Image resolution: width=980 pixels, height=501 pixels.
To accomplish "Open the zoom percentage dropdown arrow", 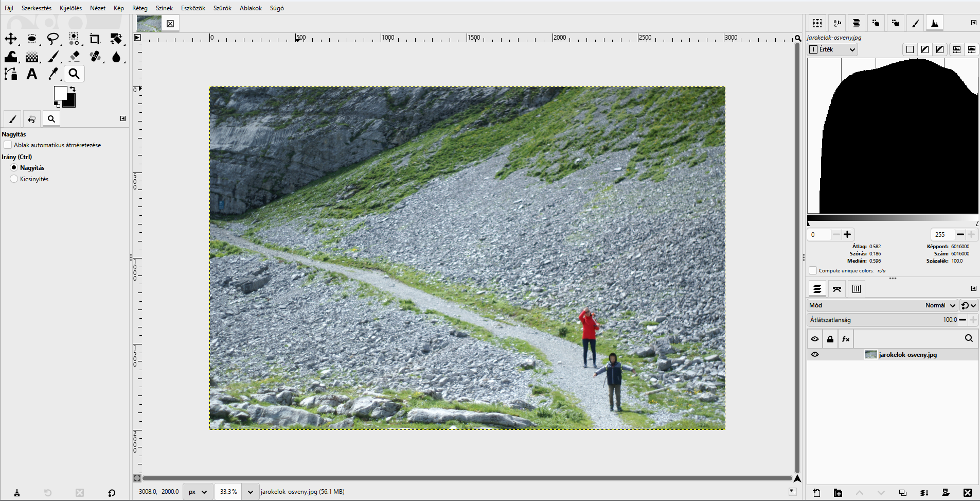I will (250, 492).
